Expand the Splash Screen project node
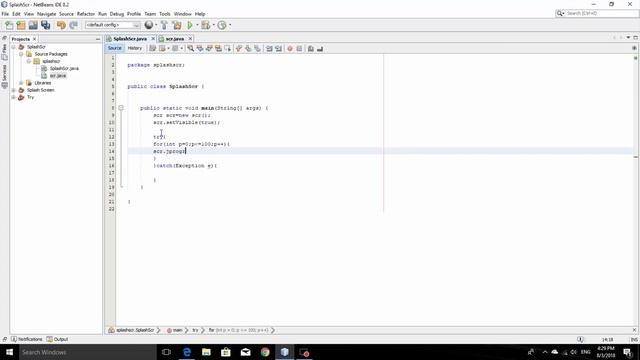The image size is (640, 360). (x=13, y=90)
